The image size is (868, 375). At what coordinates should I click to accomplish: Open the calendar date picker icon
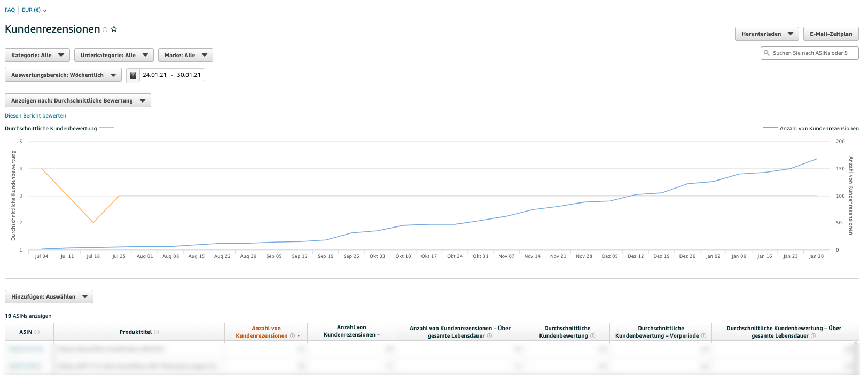pos(133,75)
